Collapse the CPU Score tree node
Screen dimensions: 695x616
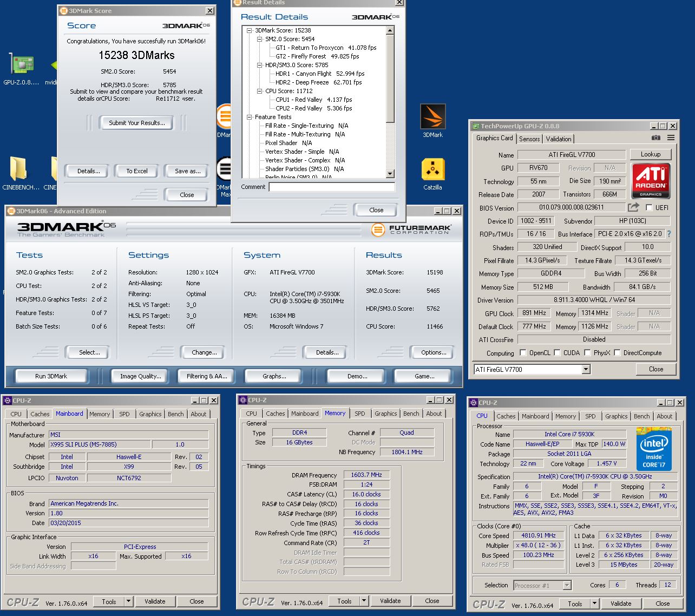click(260, 91)
